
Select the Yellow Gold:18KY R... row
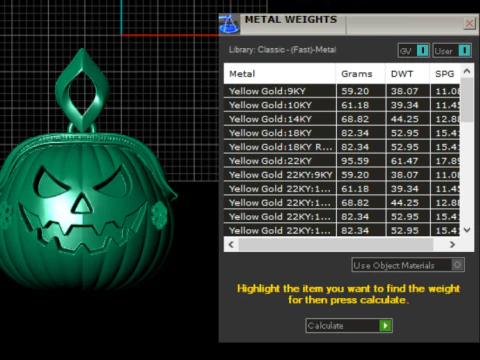click(342, 147)
